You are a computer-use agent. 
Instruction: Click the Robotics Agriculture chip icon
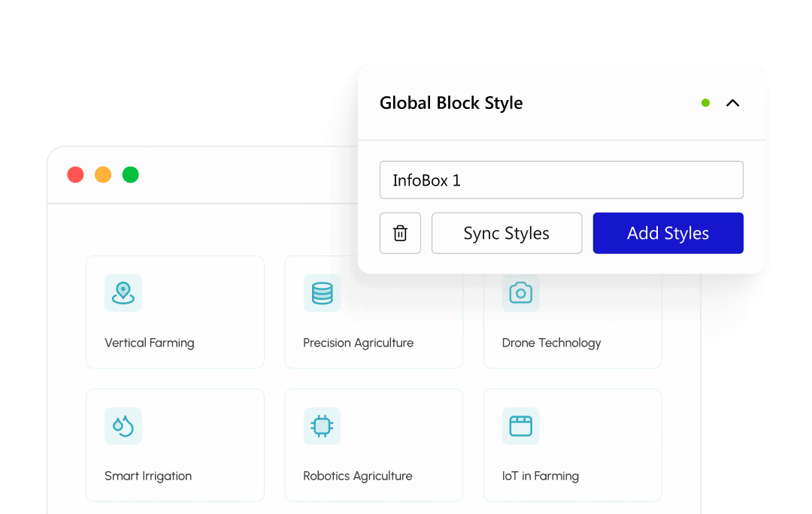pyautogui.click(x=322, y=426)
